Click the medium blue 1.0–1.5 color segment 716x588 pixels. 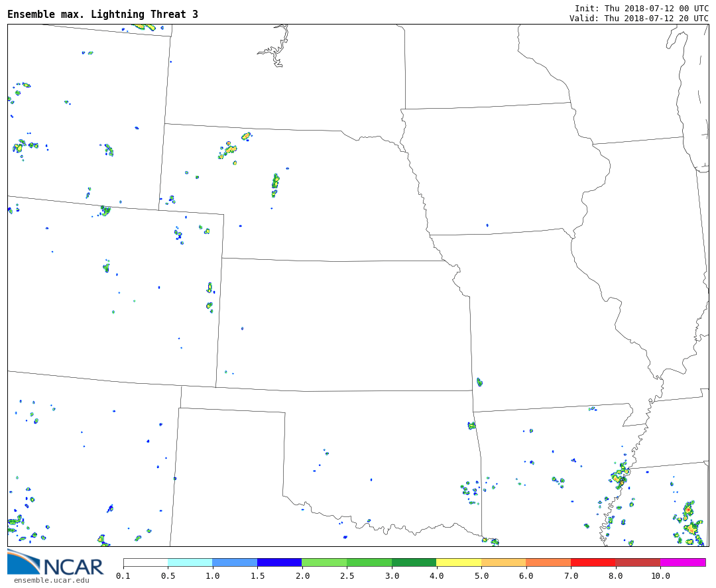coord(235,562)
